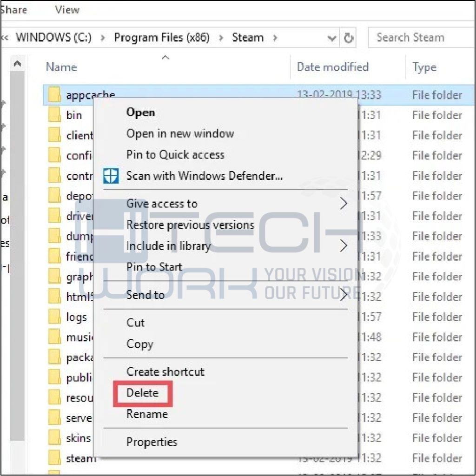Open the View ribbon tab

[67, 10]
